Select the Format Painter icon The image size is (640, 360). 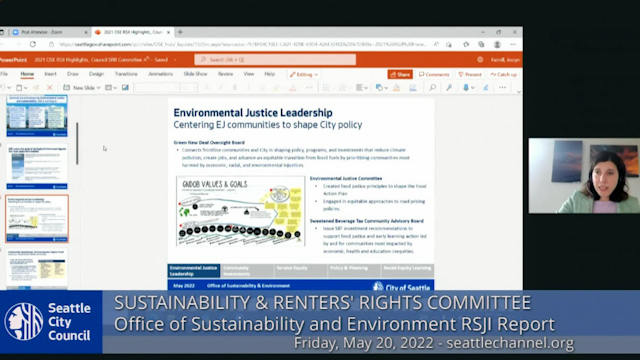pyautogui.click(x=36, y=88)
